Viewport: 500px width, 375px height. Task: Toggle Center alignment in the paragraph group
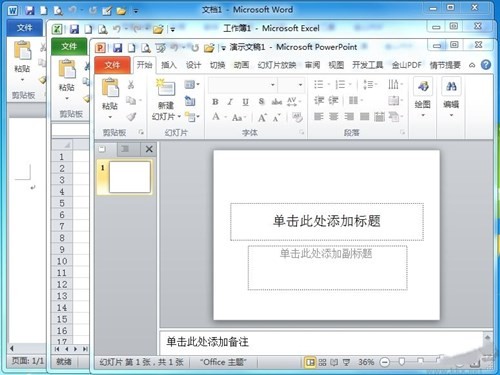point(334,116)
